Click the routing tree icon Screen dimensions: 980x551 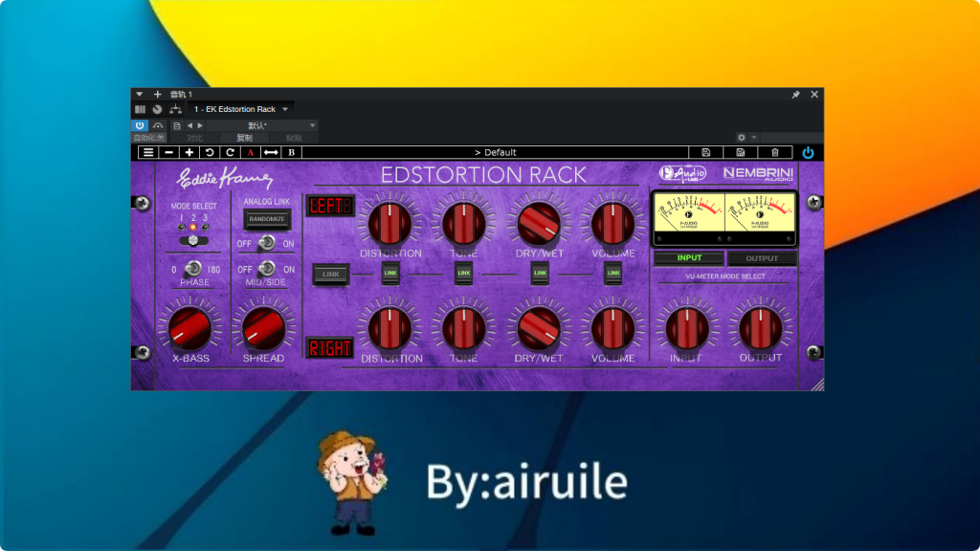[x=176, y=109]
